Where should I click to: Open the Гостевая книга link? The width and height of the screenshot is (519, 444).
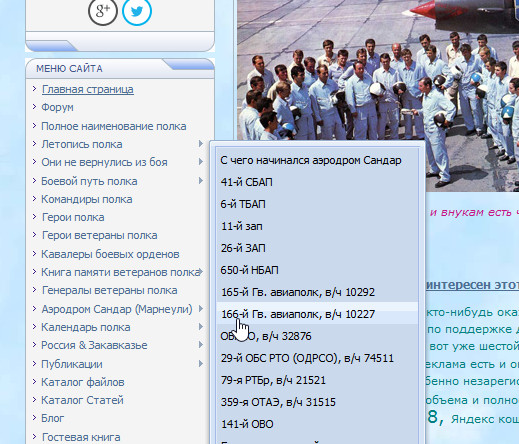point(81,437)
